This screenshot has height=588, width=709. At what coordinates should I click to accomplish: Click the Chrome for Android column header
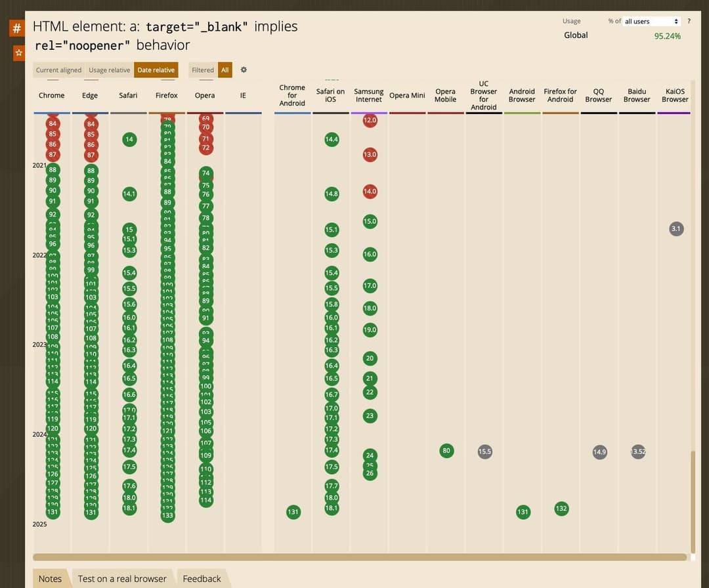pos(292,95)
